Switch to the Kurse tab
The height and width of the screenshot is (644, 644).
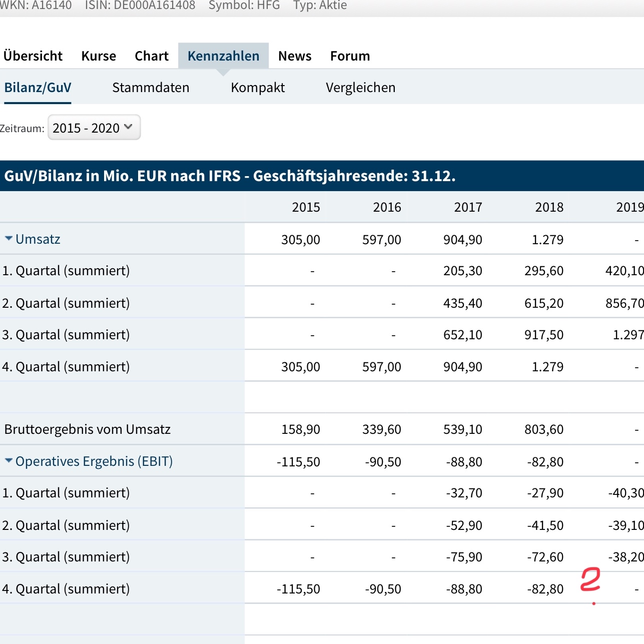pos(99,56)
